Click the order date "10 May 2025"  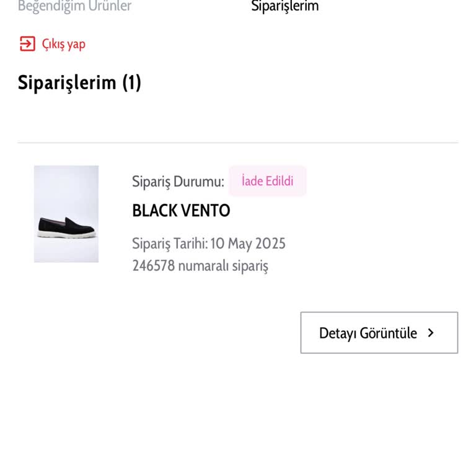click(248, 244)
